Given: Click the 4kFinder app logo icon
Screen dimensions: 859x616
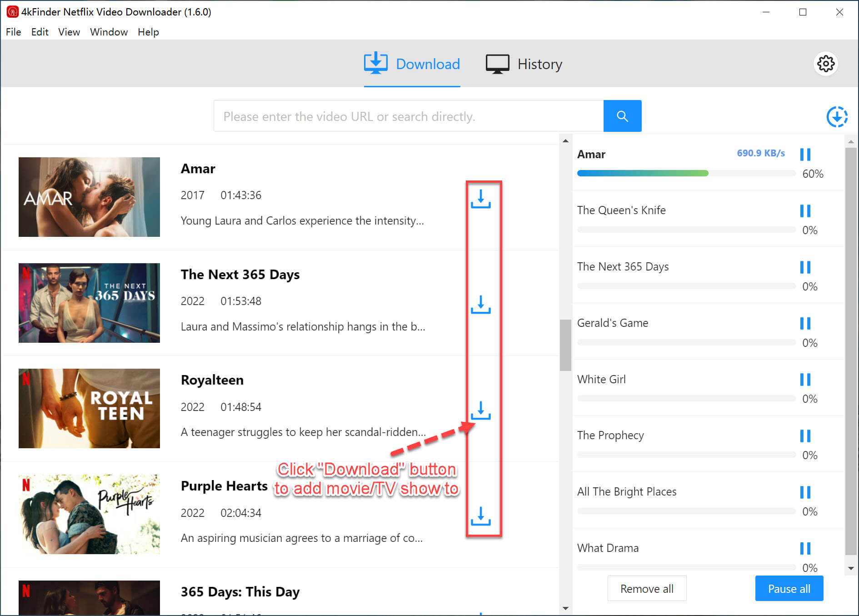Looking at the screenshot, I should pyautogui.click(x=12, y=12).
